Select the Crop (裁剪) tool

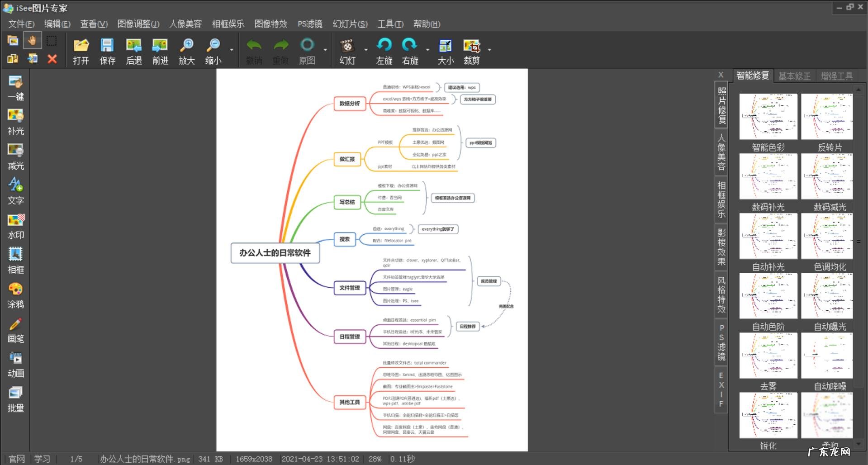tap(471, 46)
